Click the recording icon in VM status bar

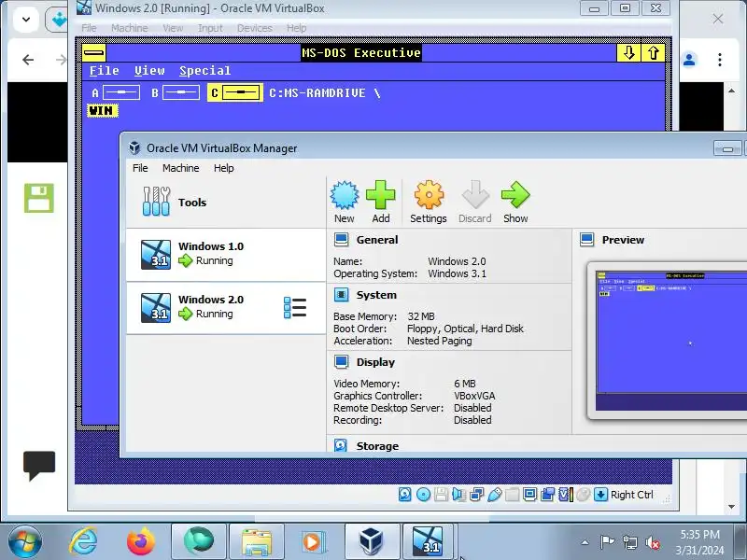coord(548,495)
